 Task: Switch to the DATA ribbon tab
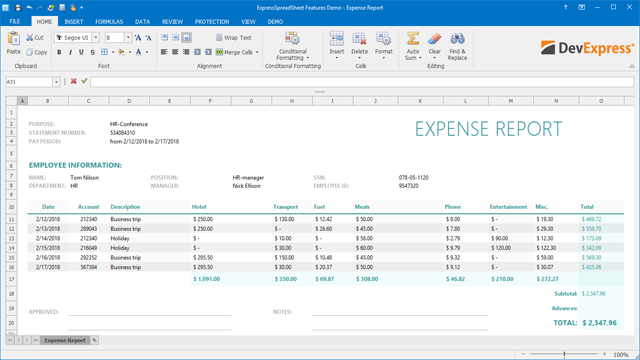point(142,22)
